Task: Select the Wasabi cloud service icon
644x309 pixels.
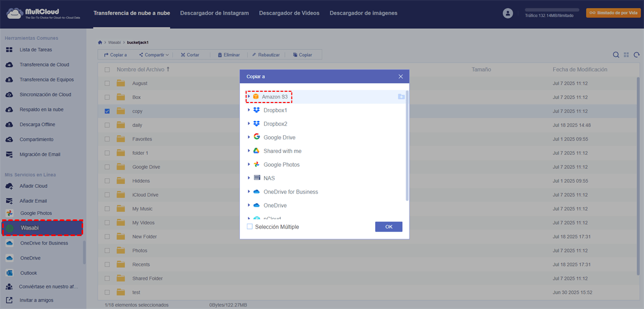Action: (10, 228)
